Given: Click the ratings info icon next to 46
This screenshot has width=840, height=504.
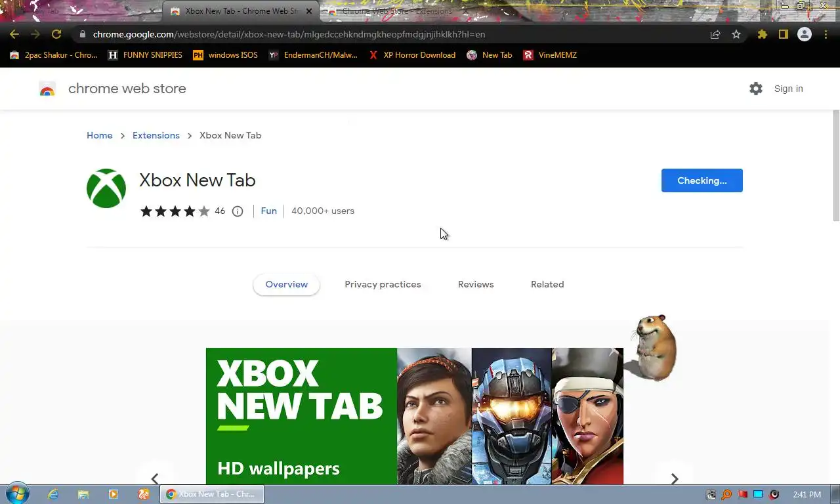Looking at the screenshot, I should point(238,211).
